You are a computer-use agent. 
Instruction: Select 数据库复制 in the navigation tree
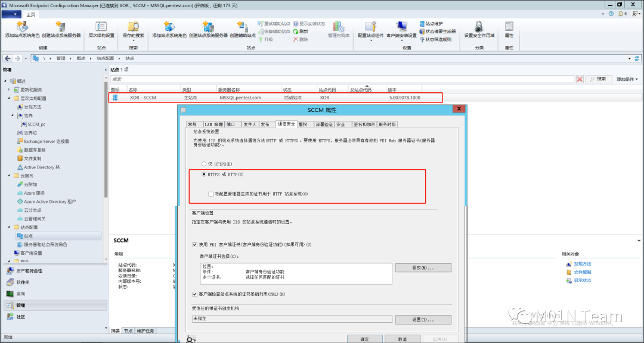tap(34, 150)
